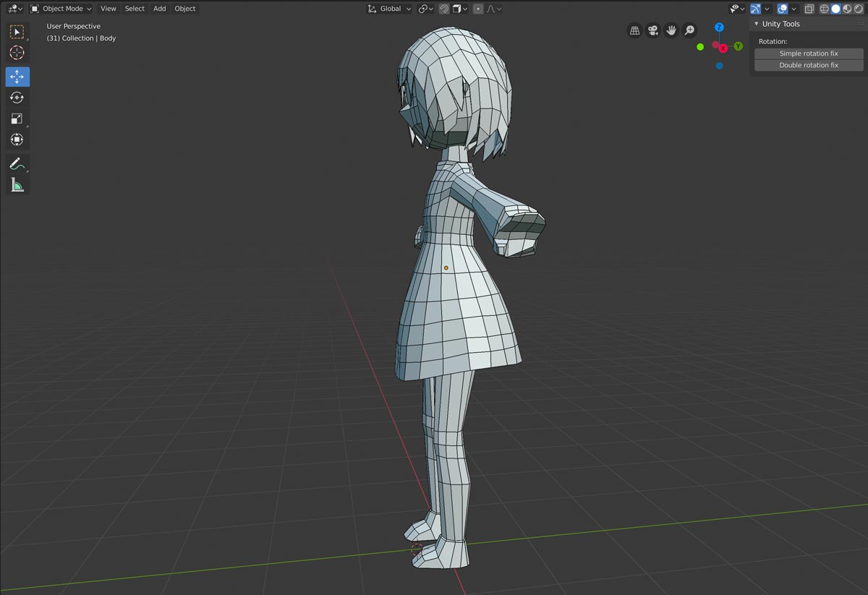868x595 pixels.
Task: Activate the Move tool
Action: pos(17,77)
